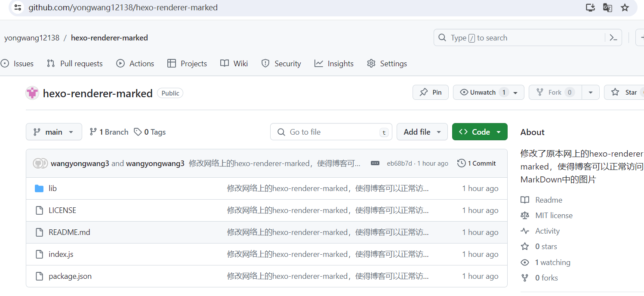This screenshot has height=296, width=644.
Task: Open the index.js file
Action: coord(61,254)
